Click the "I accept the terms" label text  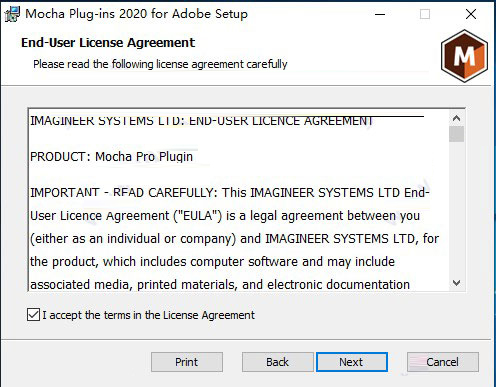click(x=148, y=315)
